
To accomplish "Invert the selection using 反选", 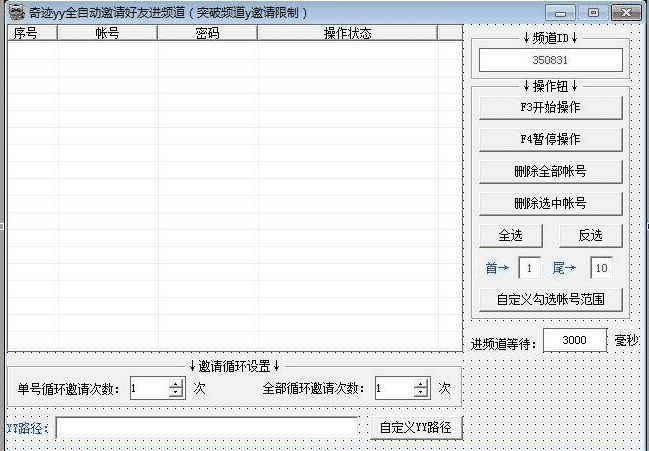I will [591, 235].
